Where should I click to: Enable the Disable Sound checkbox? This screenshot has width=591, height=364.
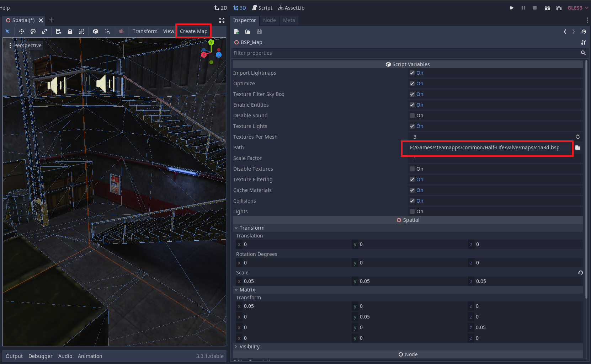[412, 116]
